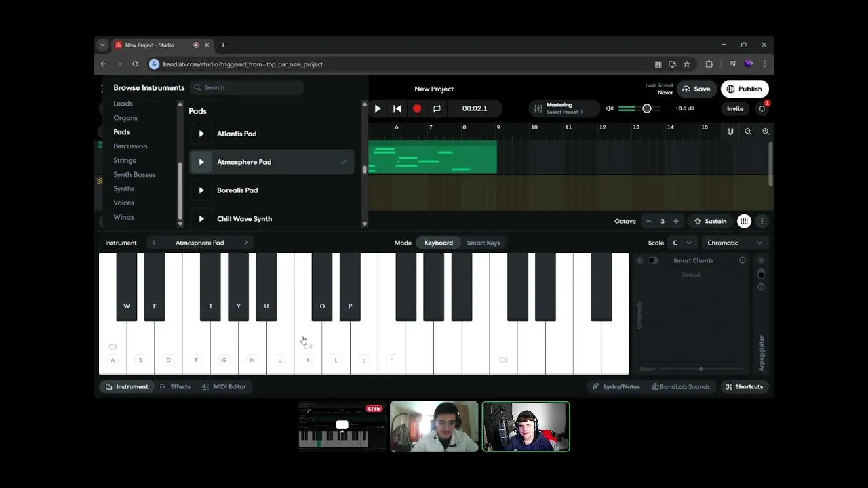This screenshot has height=488, width=868.
Task: Toggle the piano keyboard view icon
Action: pyautogui.click(x=745, y=221)
